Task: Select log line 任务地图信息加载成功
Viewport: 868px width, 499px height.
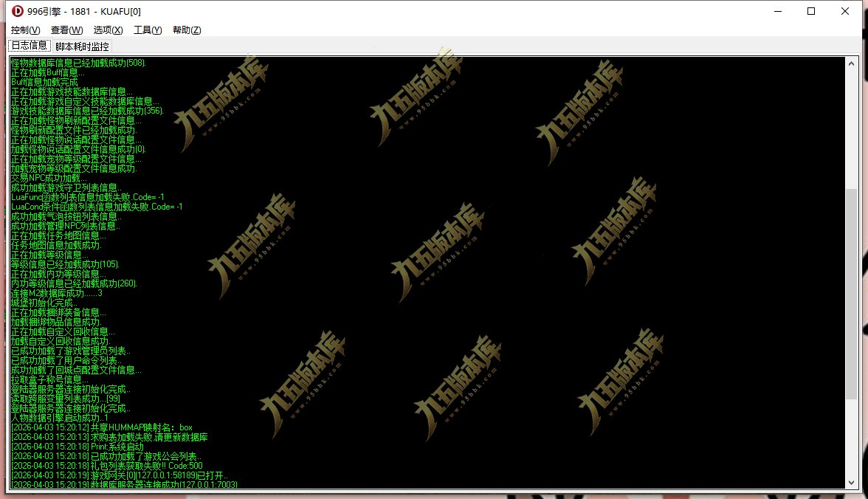Action: click(56, 245)
